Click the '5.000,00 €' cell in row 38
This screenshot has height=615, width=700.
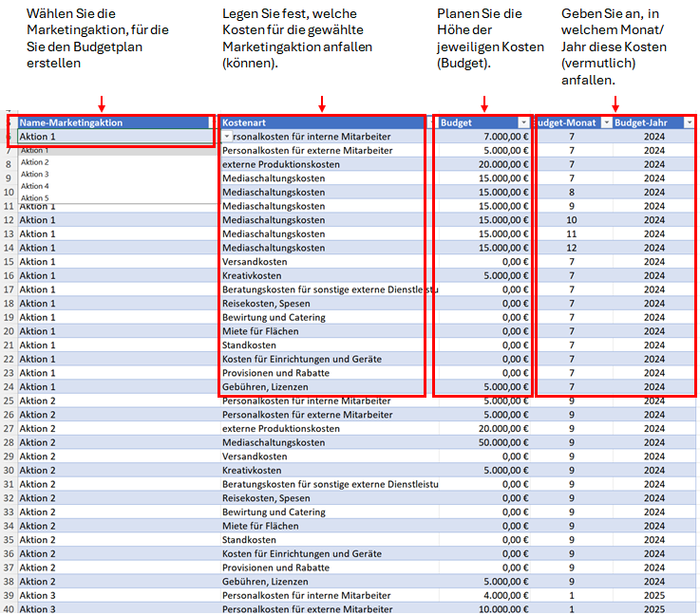pos(484,582)
